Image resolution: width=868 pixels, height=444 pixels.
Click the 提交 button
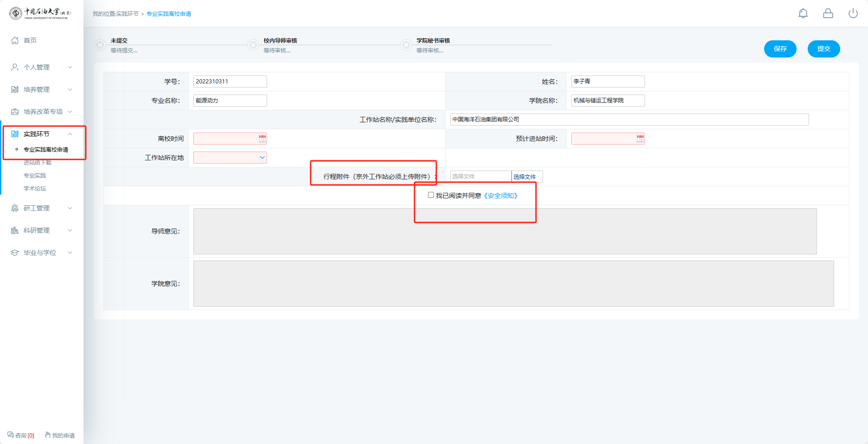pyautogui.click(x=823, y=49)
